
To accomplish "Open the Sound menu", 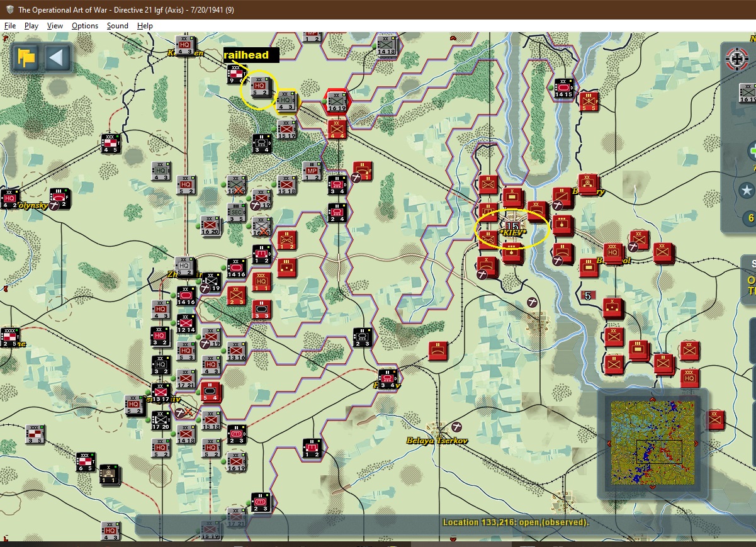I will coord(118,26).
